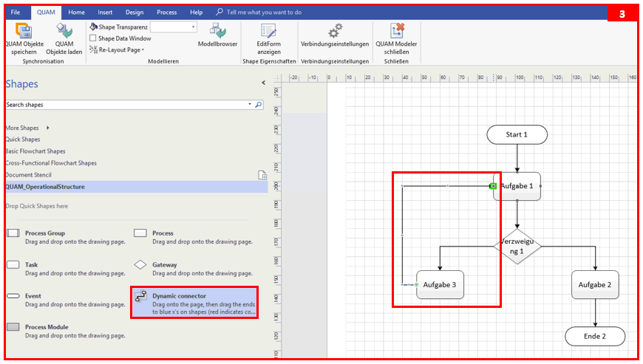This screenshot has height=364, width=643.
Task: Click QUAM Modeler schließen icon
Action: pos(396,30)
